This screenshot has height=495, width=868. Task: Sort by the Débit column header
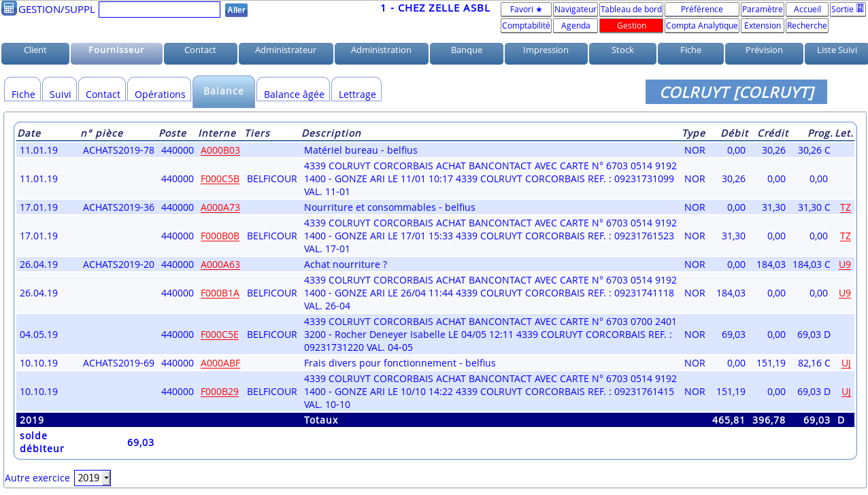coord(734,133)
